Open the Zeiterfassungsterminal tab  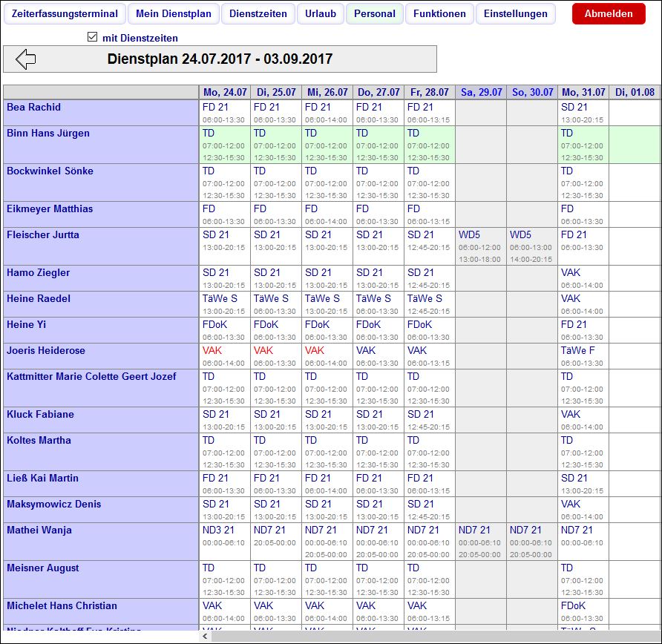65,13
